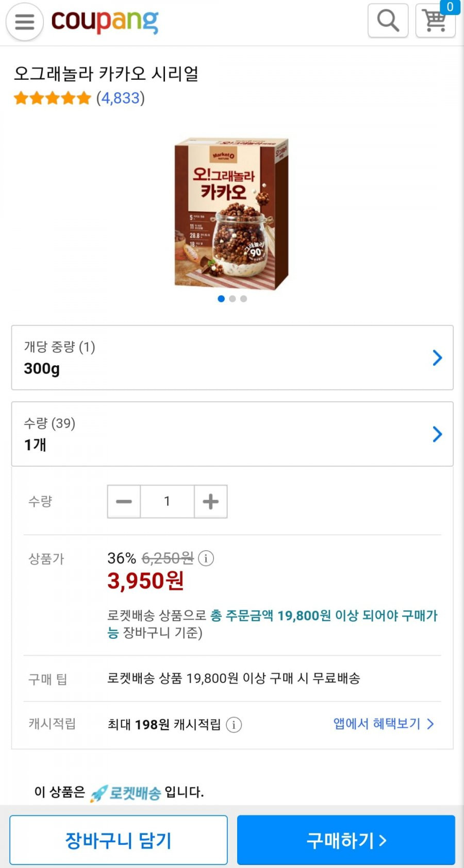Increase quantity with the plus button

pos(210,501)
